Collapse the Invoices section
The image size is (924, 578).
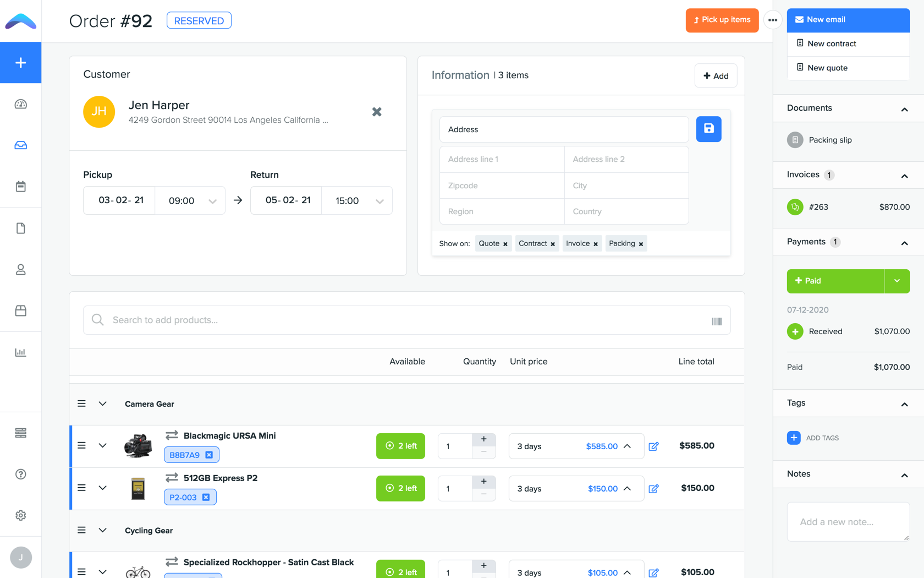click(x=904, y=175)
